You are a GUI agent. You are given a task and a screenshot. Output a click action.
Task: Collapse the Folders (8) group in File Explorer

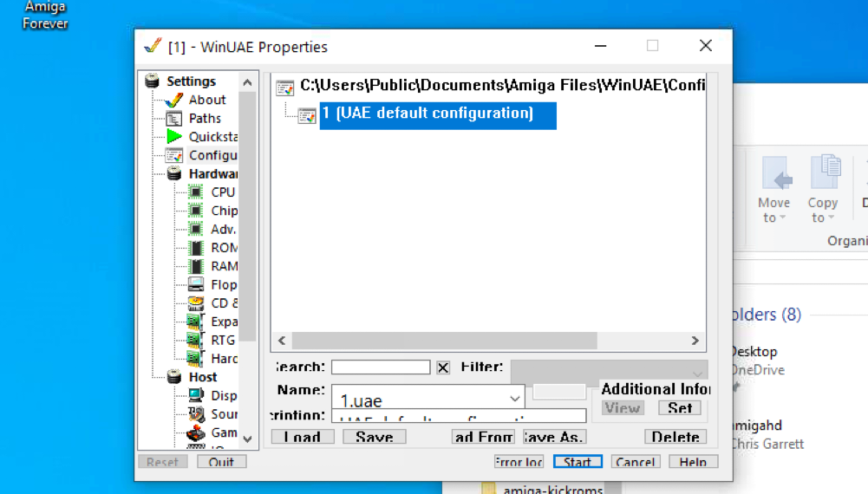pos(767,315)
